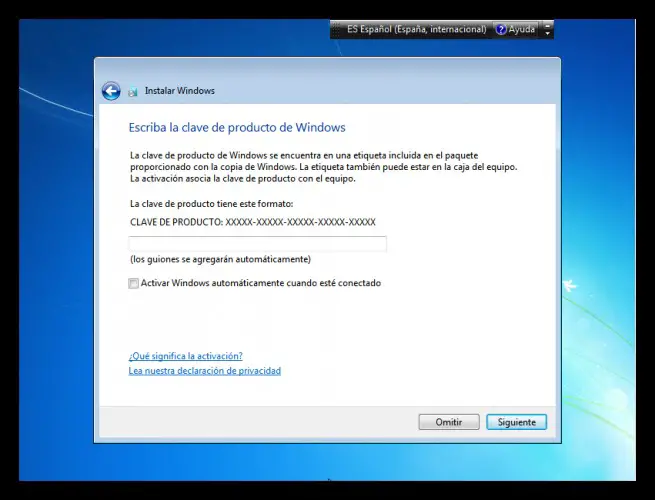Open Lea nuestra declaración de privacidad link
The height and width of the screenshot is (500, 655).
click(205, 371)
